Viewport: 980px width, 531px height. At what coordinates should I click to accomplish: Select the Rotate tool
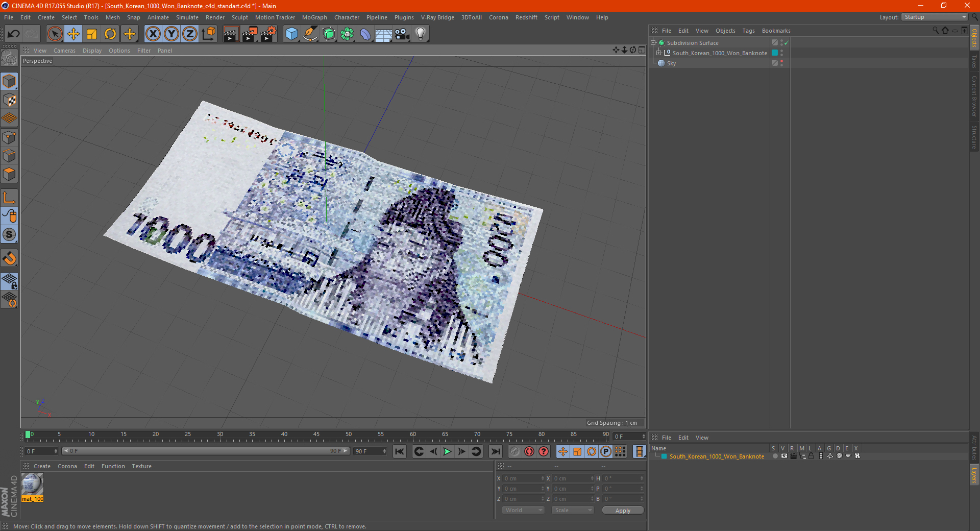pyautogui.click(x=110, y=34)
